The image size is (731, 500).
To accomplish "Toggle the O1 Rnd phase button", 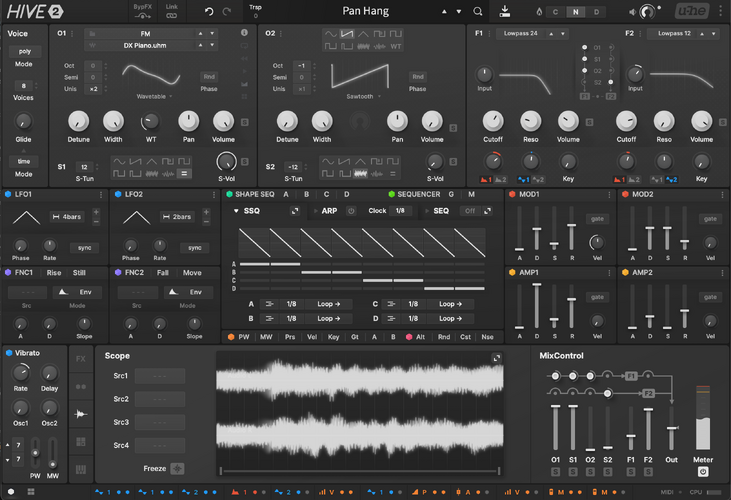I will (209, 76).
